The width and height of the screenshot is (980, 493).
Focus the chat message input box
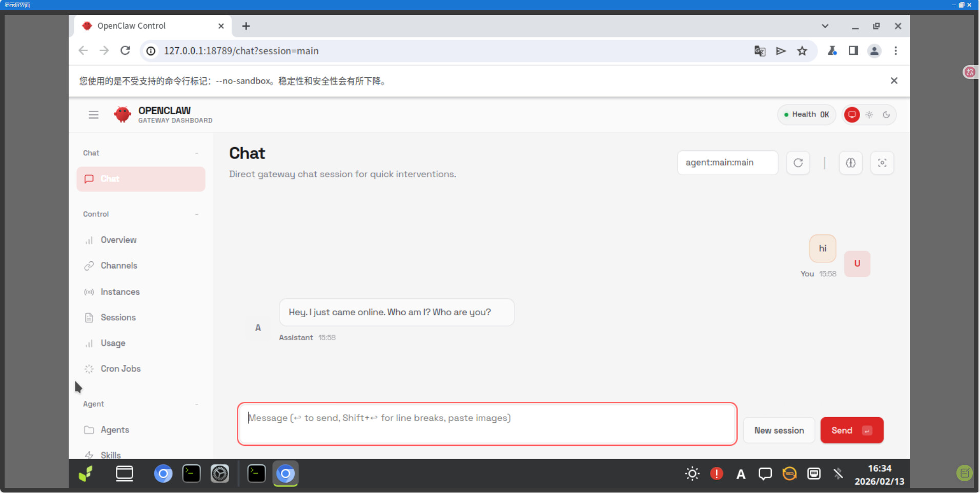(x=486, y=424)
